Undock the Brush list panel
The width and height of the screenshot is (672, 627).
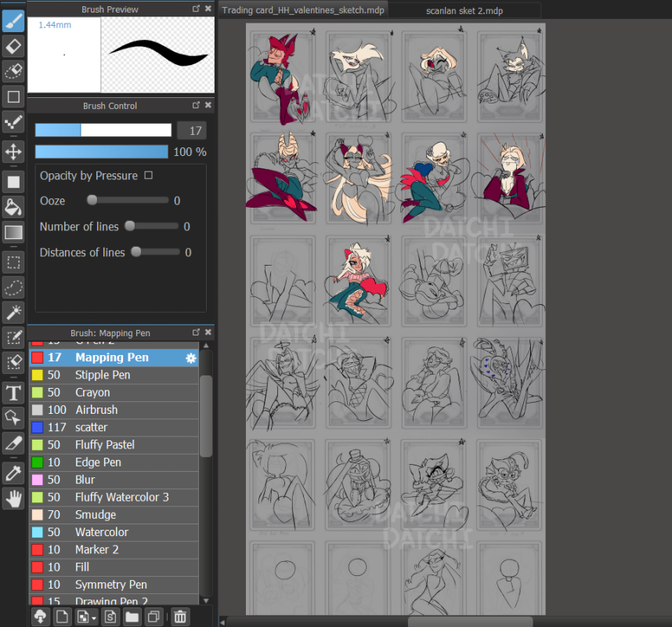(196, 332)
